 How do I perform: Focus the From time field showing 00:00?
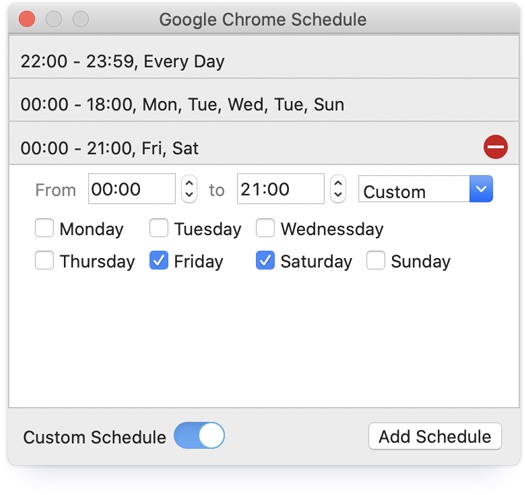pyautogui.click(x=132, y=189)
